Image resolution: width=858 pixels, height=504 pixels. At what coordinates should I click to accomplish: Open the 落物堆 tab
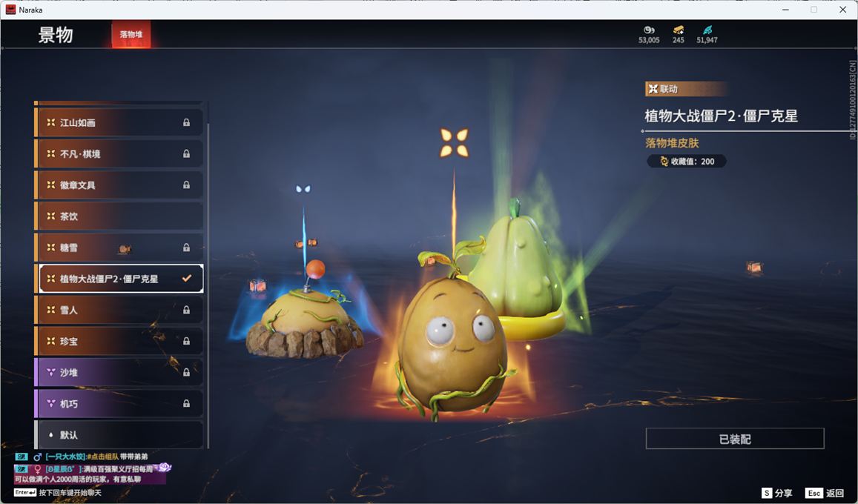tap(131, 35)
